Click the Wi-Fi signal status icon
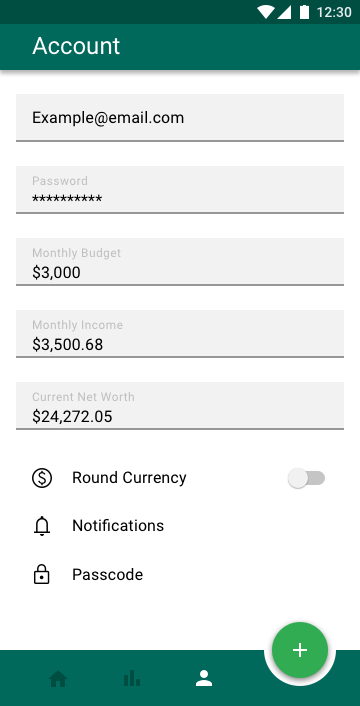Screen dimensions: 360x706 266,12
